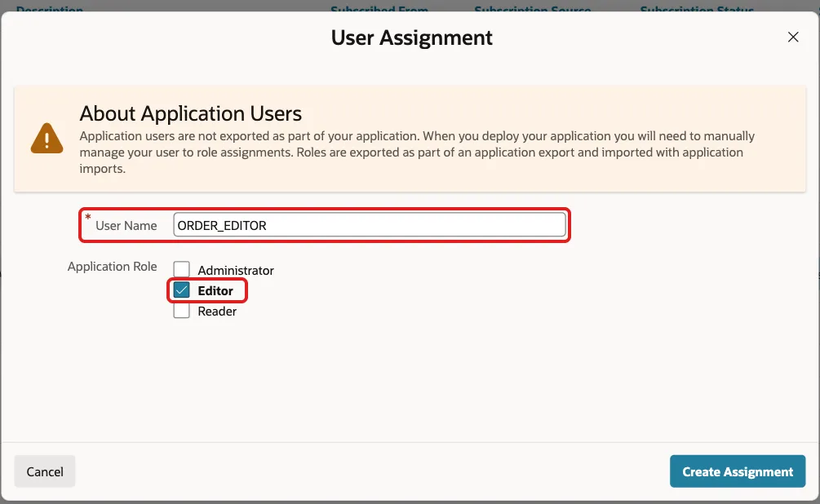Click the application users warning paragraph
820x504 pixels.
(x=417, y=153)
